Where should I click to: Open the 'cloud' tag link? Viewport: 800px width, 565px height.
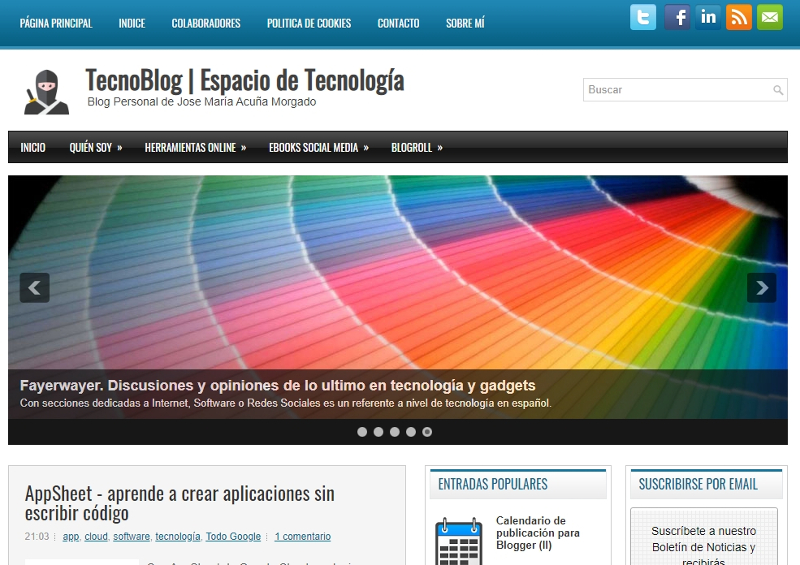[x=96, y=536]
